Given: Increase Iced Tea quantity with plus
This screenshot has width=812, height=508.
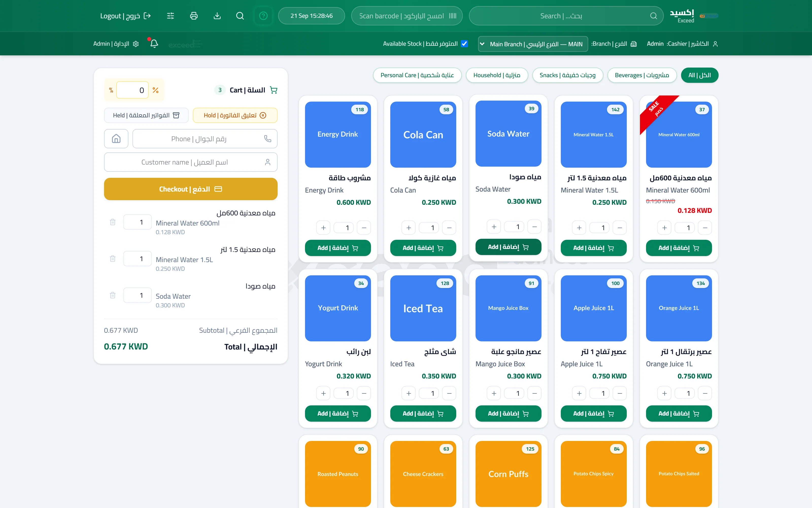Looking at the screenshot, I should click(x=409, y=393).
